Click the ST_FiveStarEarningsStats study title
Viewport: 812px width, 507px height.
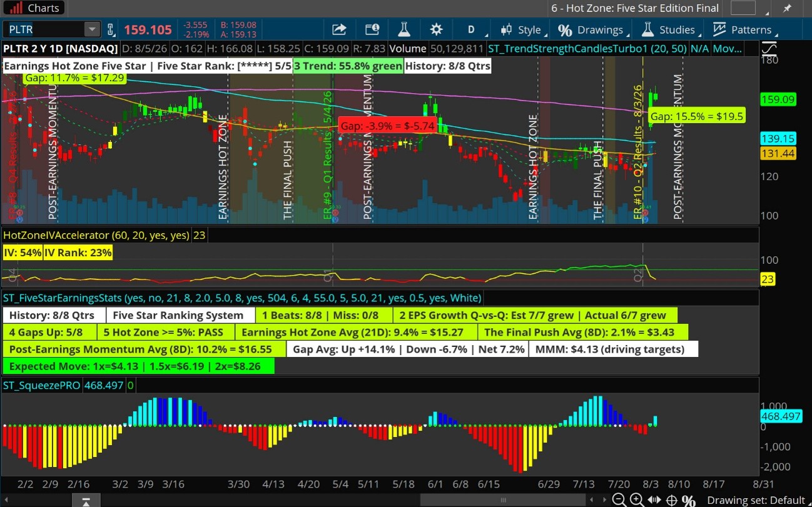point(242,298)
